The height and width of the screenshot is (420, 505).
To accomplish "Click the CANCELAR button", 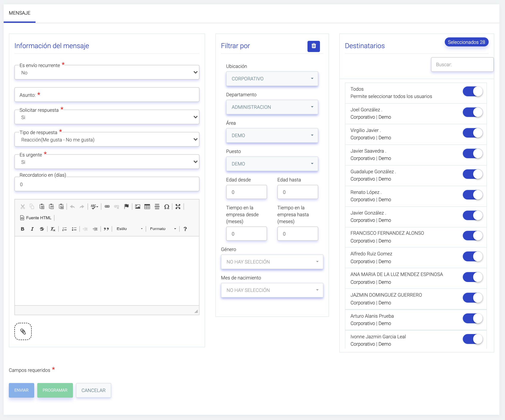I will 94,390.
